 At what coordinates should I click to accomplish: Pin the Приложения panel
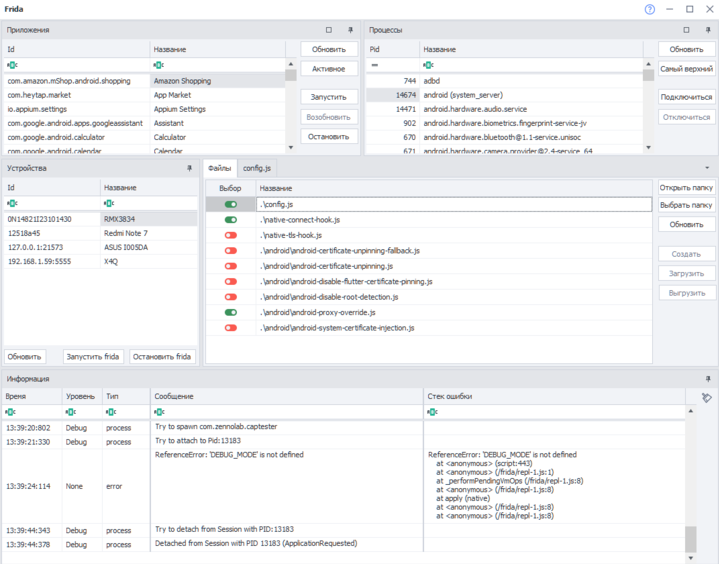point(350,30)
